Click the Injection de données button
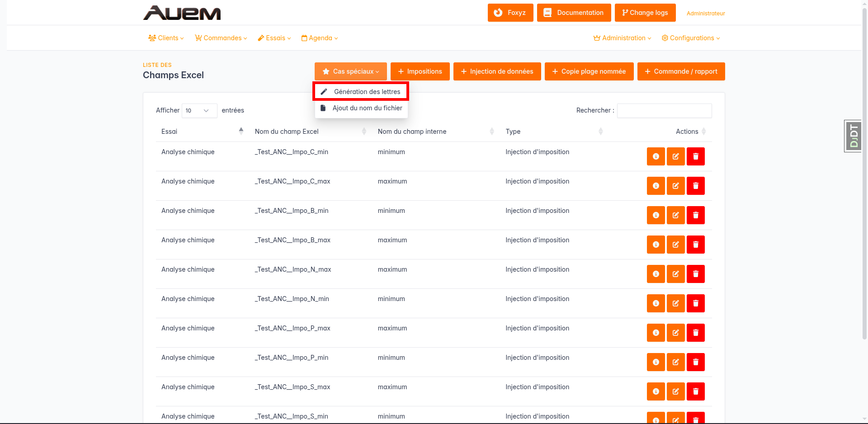The height and width of the screenshot is (424, 868). 497,71
